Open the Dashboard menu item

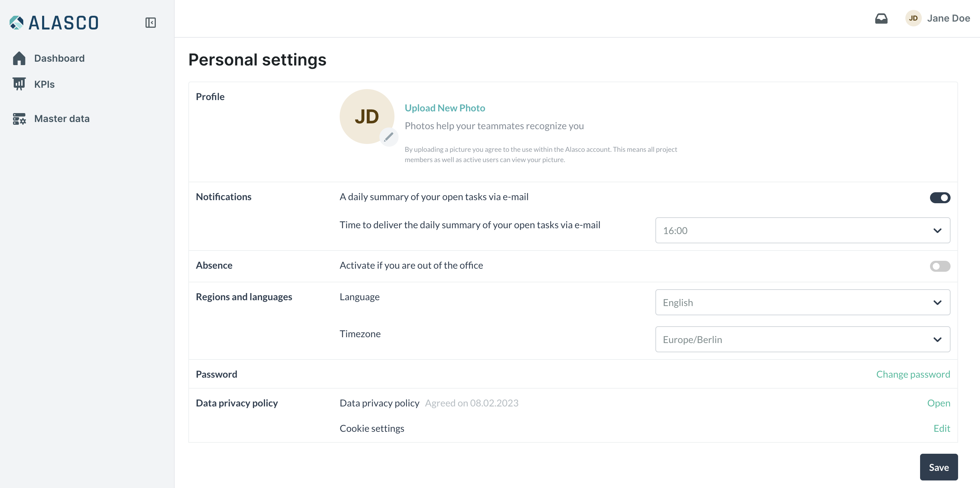click(x=59, y=58)
